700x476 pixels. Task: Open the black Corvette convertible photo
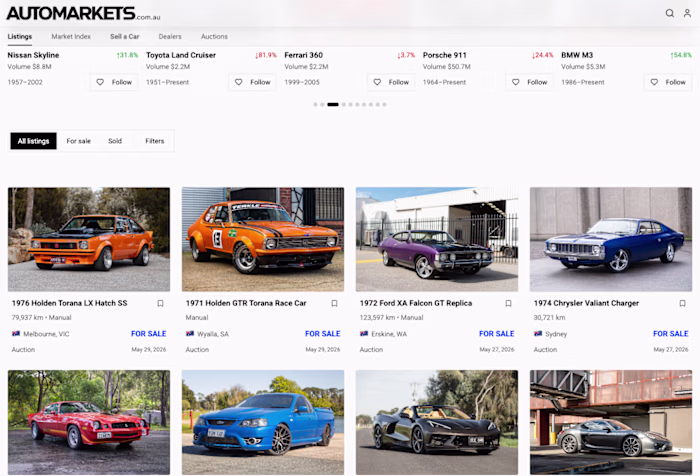coord(437,422)
